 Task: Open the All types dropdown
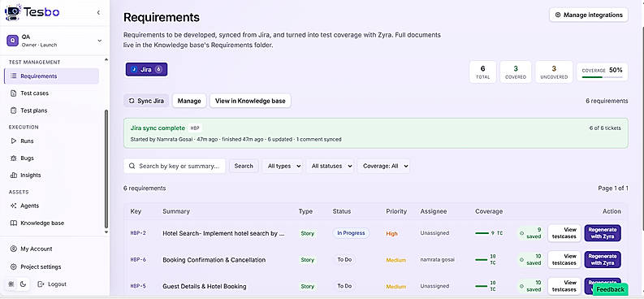282,166
